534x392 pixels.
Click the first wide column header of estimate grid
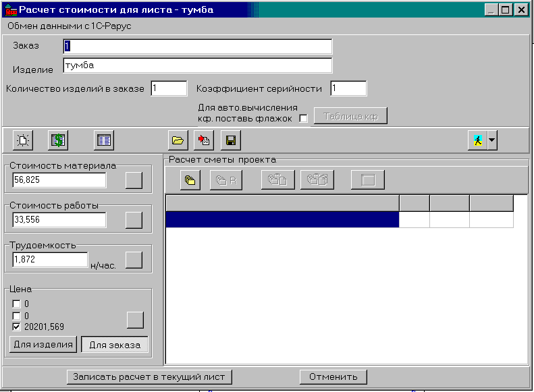pyautogui.click(x=282, y=203)
